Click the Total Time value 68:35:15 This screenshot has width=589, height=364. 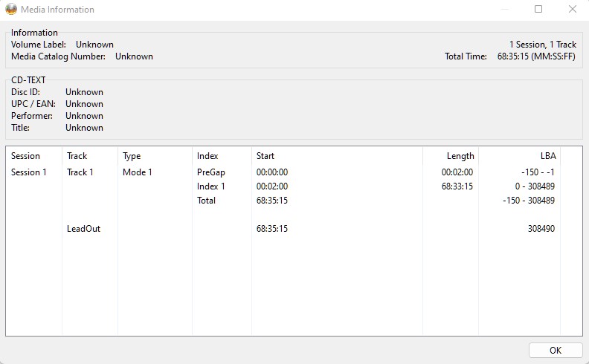[x=513, y=56]
